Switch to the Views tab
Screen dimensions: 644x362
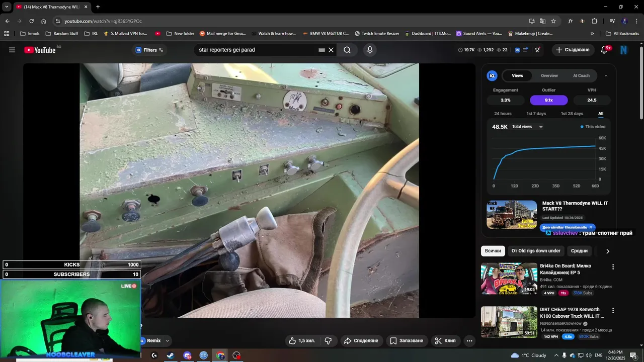(517, 75)
